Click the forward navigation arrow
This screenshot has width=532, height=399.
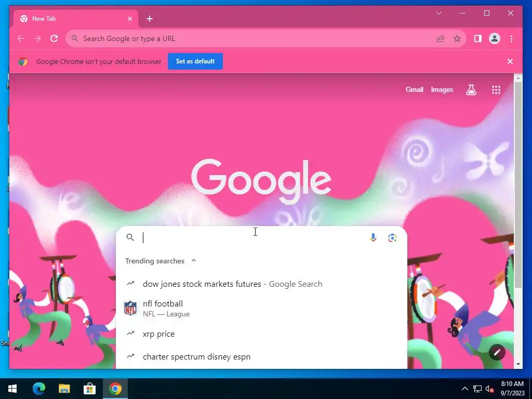coord(37,38)
